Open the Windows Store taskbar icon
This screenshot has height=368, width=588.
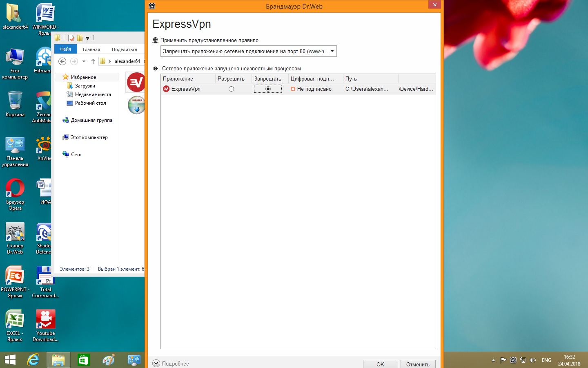tap(84, 360)
